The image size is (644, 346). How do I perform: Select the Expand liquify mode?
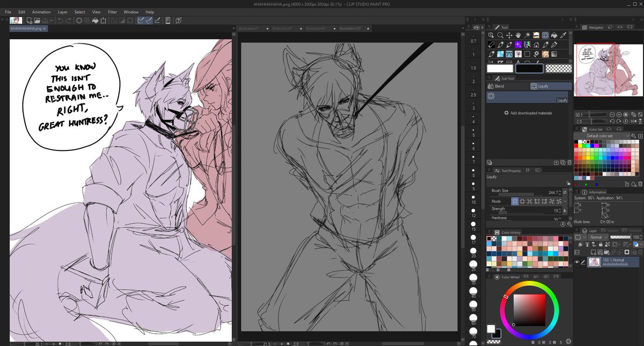click(522, 201)
